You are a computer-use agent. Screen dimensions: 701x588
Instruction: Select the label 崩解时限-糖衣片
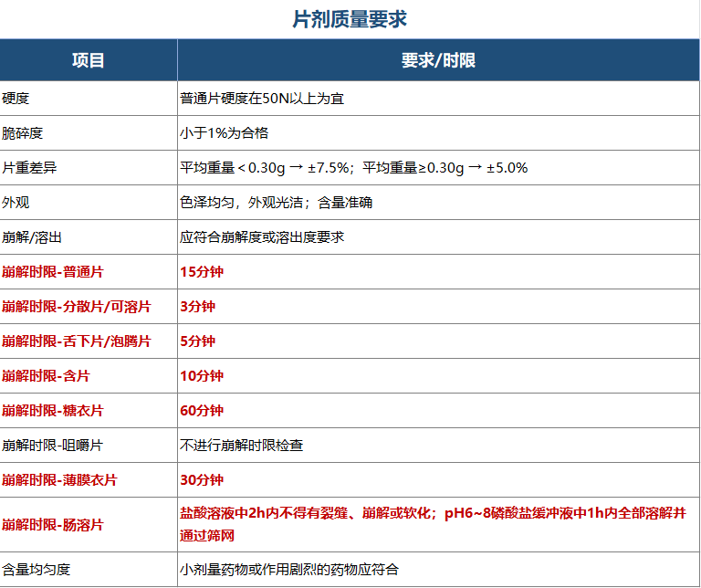pyautogui.click(x=53, y=411)
